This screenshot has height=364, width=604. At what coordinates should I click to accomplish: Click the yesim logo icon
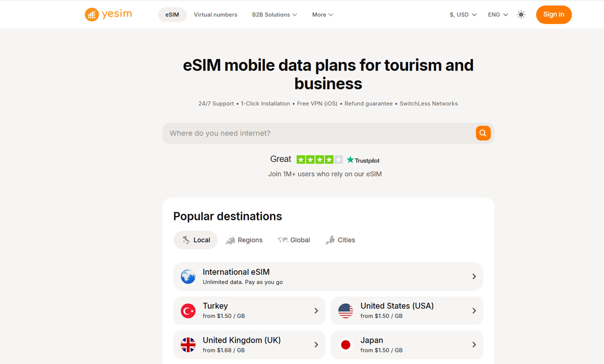(x=92, y=15)
